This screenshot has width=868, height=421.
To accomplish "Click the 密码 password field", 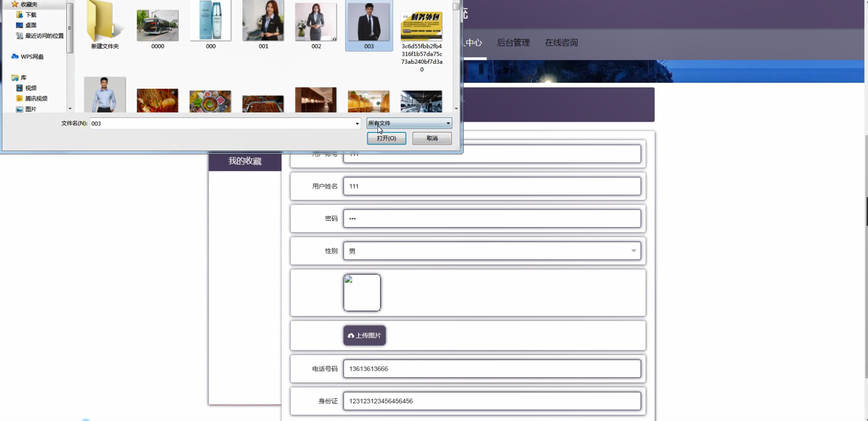I will click(x=492, y=218).
